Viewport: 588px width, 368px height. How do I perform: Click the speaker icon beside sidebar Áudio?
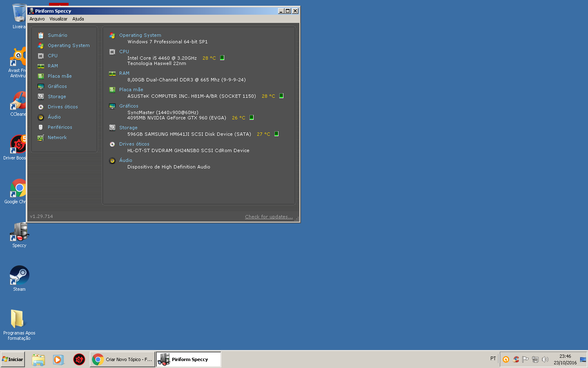pyautogui.click(x=41, y=117)
